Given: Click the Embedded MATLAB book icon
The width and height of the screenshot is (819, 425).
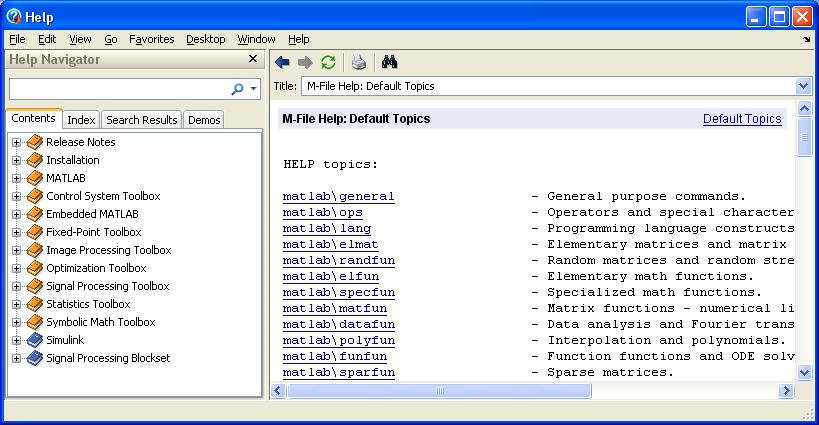Looking at the screenshot, I should click(x=34, y=214).
